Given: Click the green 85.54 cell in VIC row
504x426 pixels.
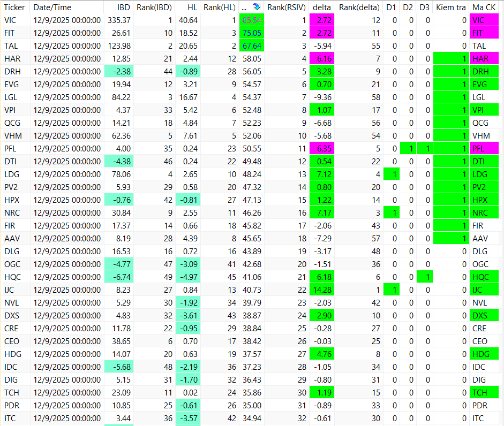Looking at the screenshot, I should [252, 20].
